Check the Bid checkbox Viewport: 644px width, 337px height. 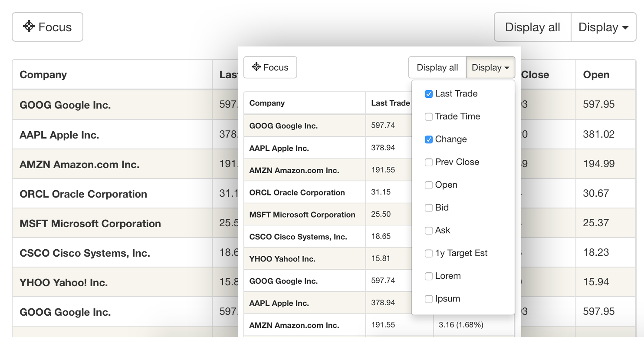click(x=429, y=208)
